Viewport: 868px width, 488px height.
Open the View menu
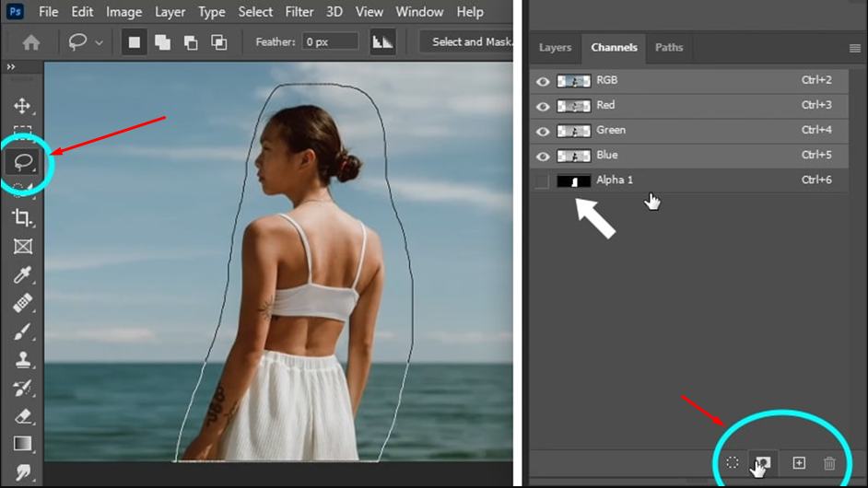coord(369,12)
